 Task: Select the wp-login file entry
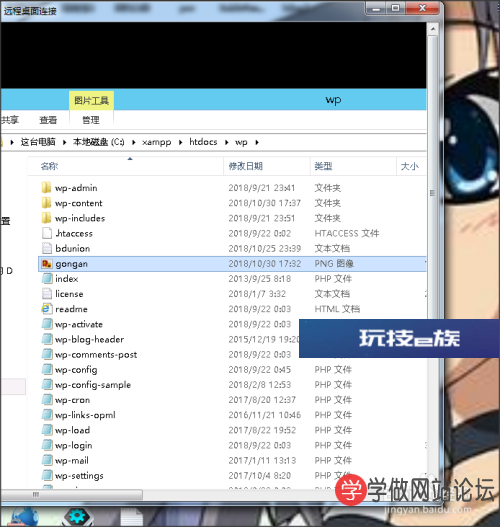click(x=74, y=445)
